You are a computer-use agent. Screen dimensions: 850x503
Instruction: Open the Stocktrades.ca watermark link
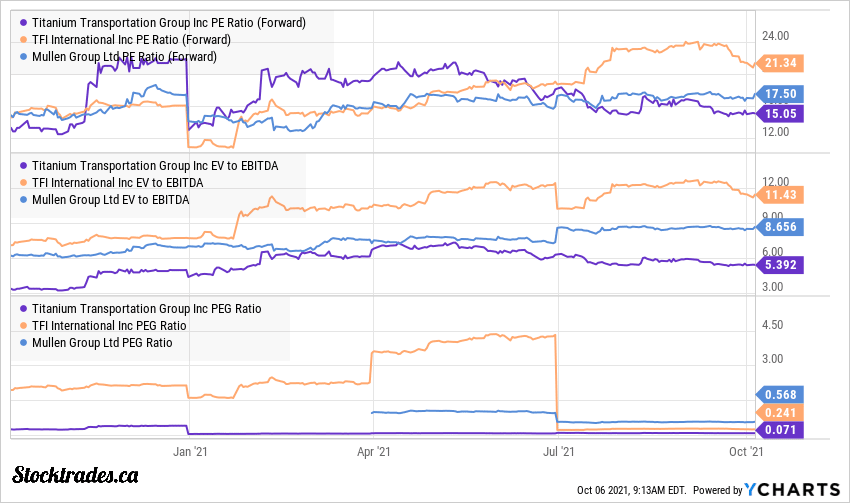click(75, 475)
